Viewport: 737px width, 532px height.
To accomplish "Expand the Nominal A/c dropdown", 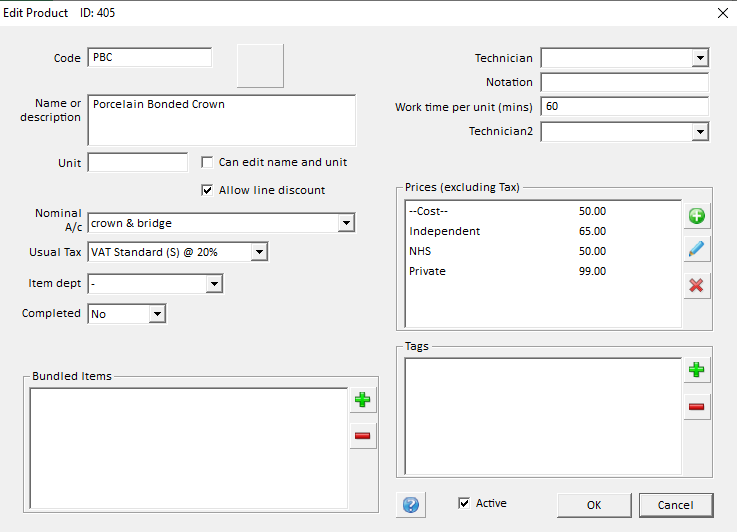I will 346,223.
